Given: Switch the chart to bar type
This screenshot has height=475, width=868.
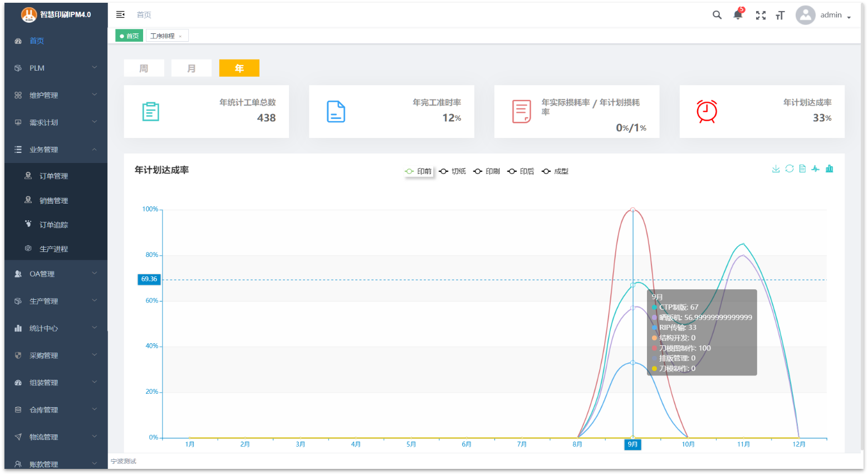Looking at the screenshot, I should 830,169.
